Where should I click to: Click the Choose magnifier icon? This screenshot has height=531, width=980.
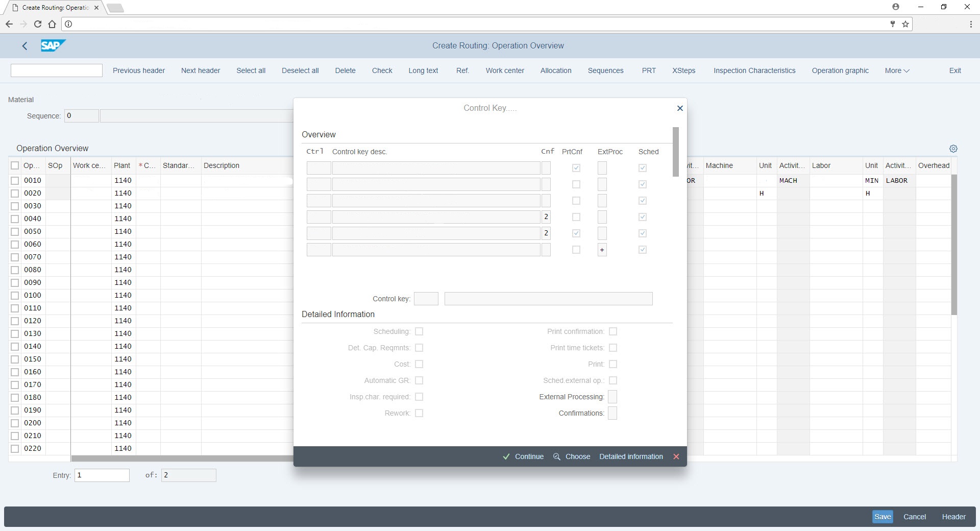[556, 456]
